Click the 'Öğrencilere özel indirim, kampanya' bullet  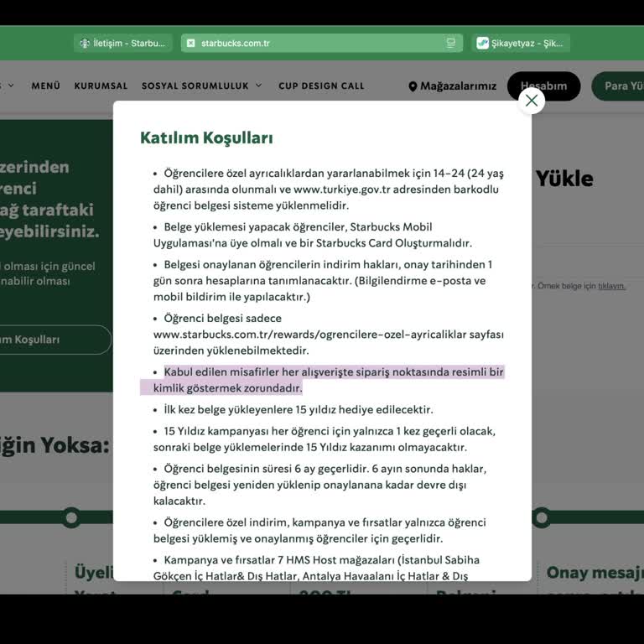pos(319,530)
